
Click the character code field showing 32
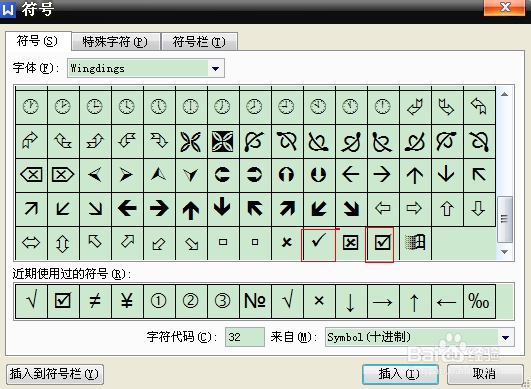pos(245,337)
